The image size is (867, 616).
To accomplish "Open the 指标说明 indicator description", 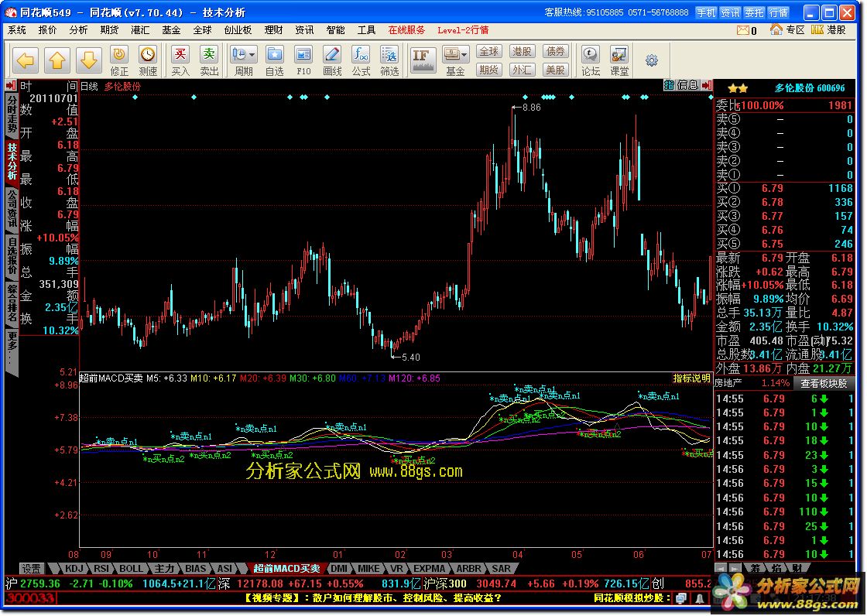I will coord(692,378).
